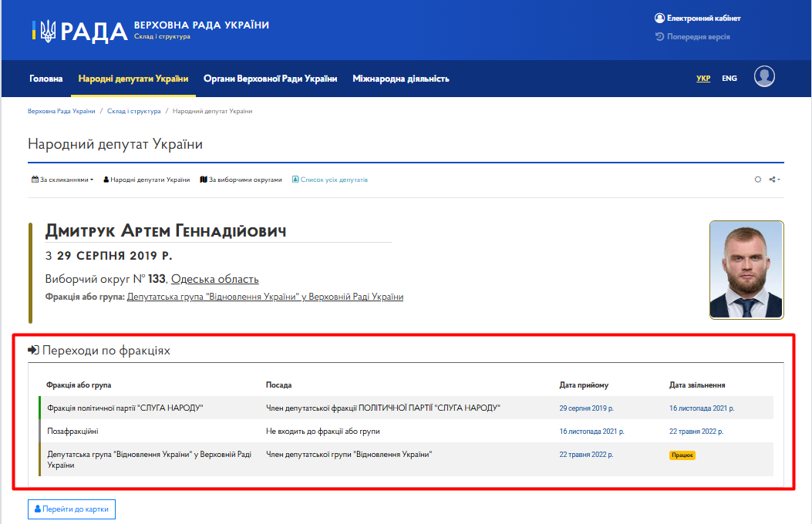
Task: Open the share dropdown icon
Action: pyautogui.click(x=775, y=180)
